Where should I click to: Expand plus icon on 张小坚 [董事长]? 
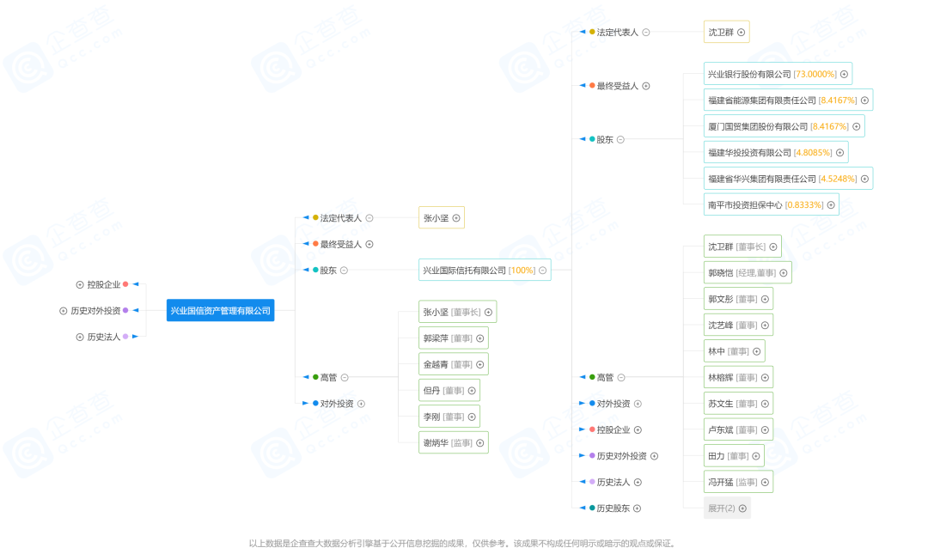(488, 313)
